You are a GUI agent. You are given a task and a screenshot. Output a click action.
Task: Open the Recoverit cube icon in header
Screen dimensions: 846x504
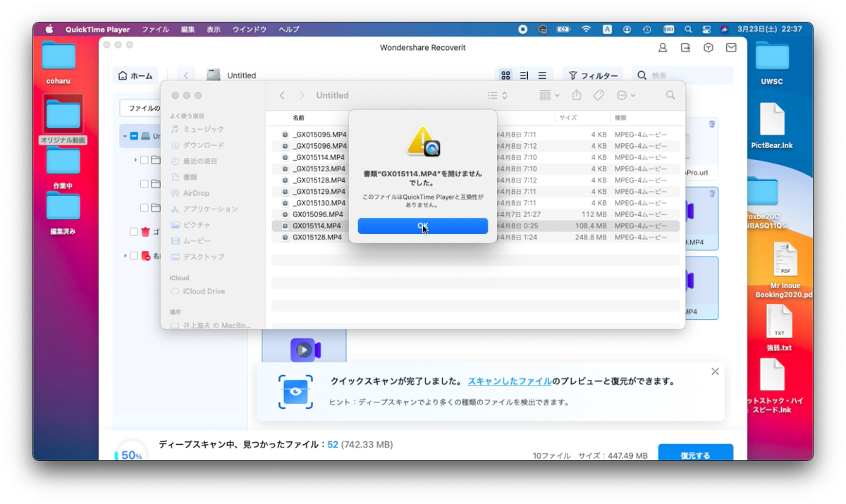pyautogui.click(x=709, y=48)
